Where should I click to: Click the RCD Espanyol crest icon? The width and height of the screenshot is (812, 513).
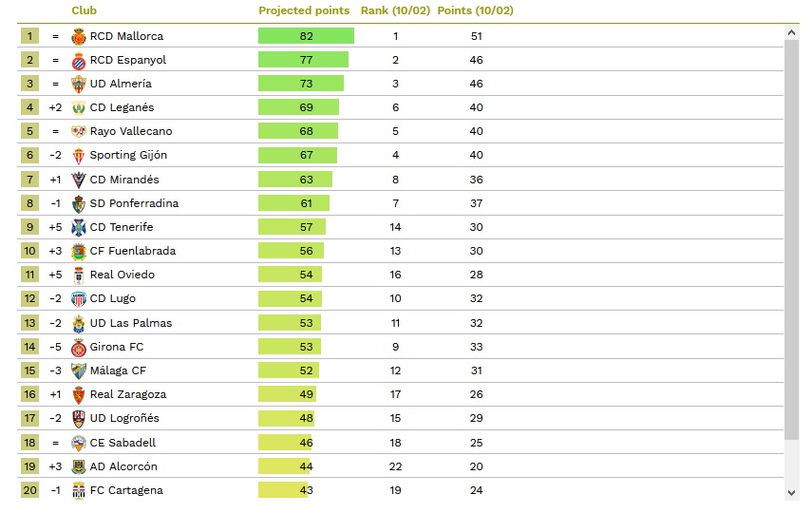pos(79,60)
